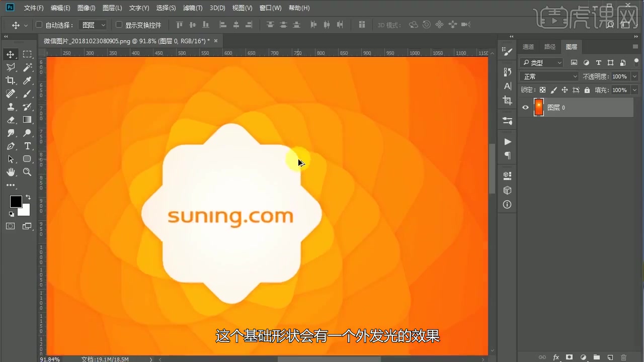This screenshot has width=644, height=362.
Task: Select the Rectangular Marquee tool
Action: pyautogui.click(x=27, y=54)
